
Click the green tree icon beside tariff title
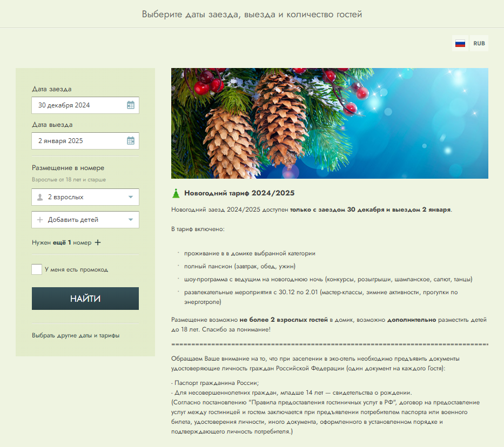(x=176, y=193)
